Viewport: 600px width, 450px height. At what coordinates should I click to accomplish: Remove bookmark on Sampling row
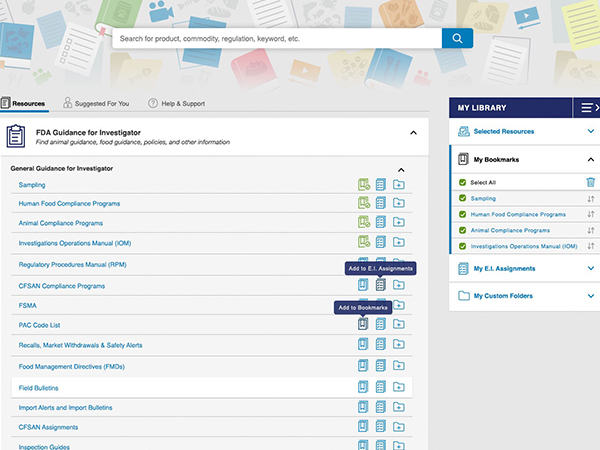point(364,184)
